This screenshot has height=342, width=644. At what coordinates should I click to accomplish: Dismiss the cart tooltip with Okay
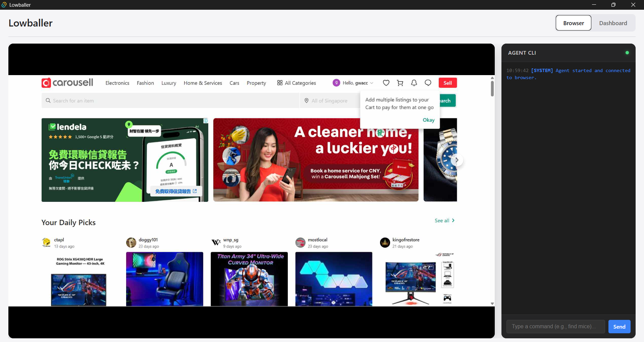(428, 120)
